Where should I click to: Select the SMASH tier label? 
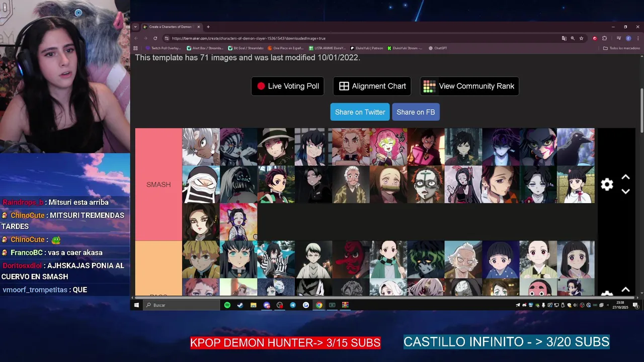[x=158, y=185]
